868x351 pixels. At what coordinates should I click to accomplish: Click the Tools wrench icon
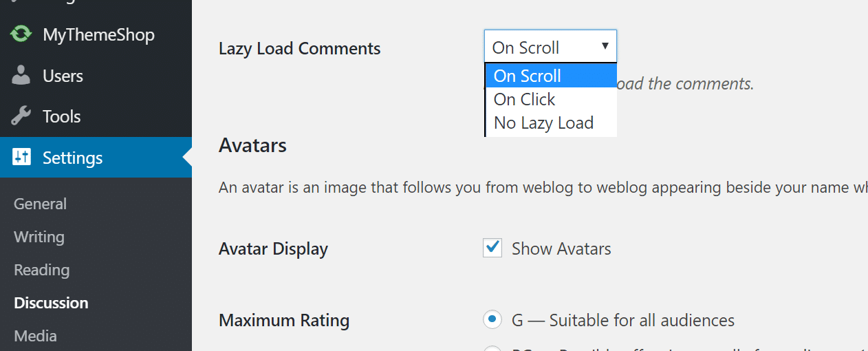(x=21, y=116)
